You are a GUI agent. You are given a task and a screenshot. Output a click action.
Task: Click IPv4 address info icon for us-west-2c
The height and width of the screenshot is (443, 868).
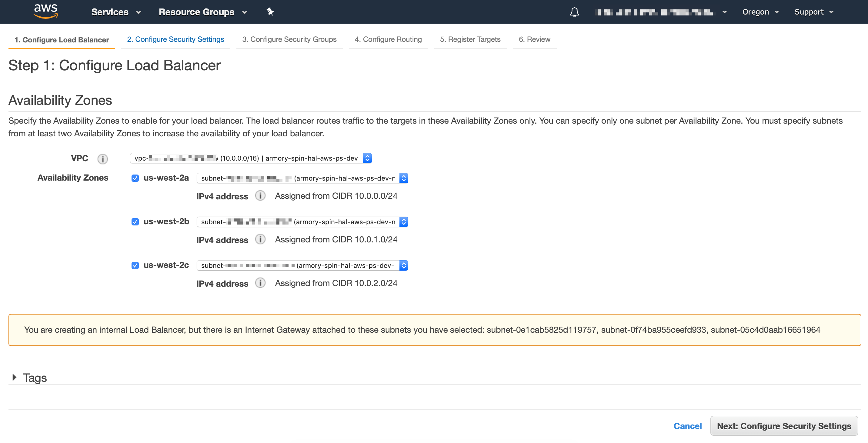click(x=260, y=283)
